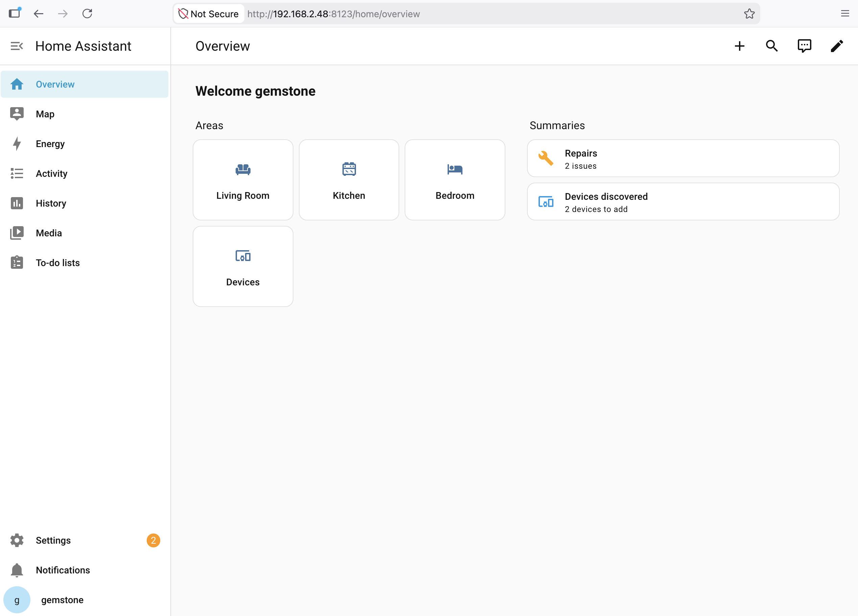Open History from the sidebar
This screenshot has height=616, width=858.
coord(85,203)
